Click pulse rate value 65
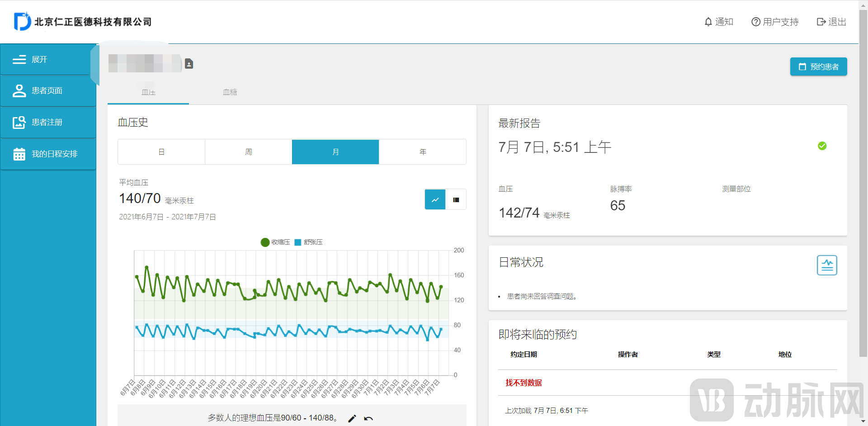 pos(618,206)
